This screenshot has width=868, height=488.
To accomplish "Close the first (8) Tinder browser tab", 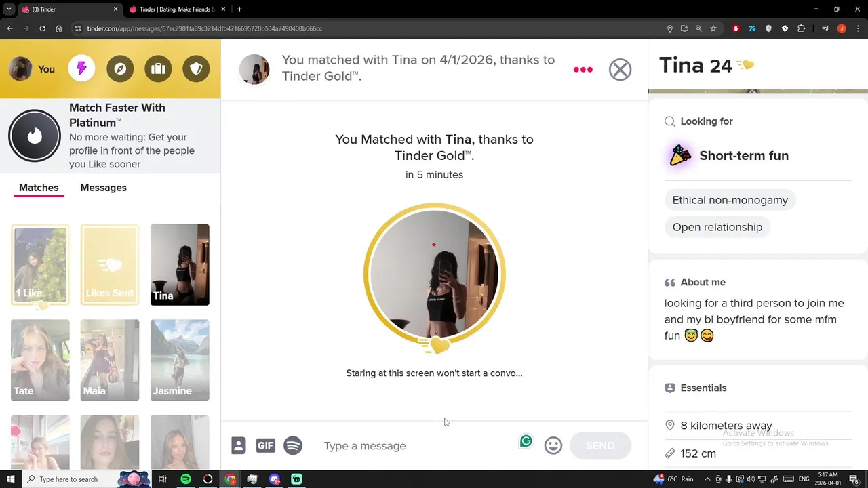I will tap(115, 9).
